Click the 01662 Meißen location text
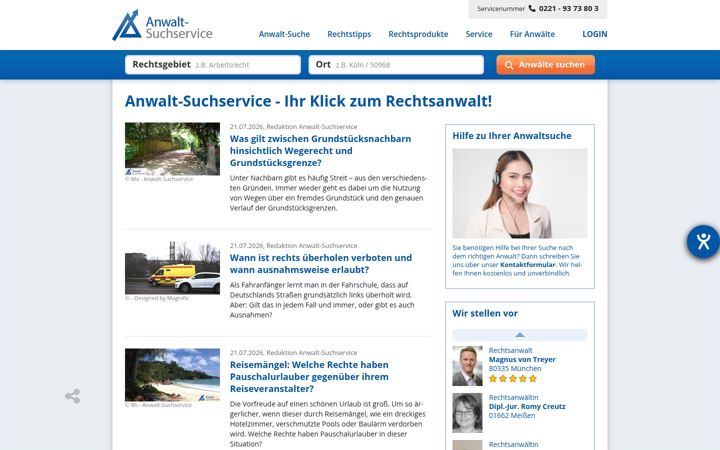720x450 pixels. pyautogui.click(x=512, y=416)
